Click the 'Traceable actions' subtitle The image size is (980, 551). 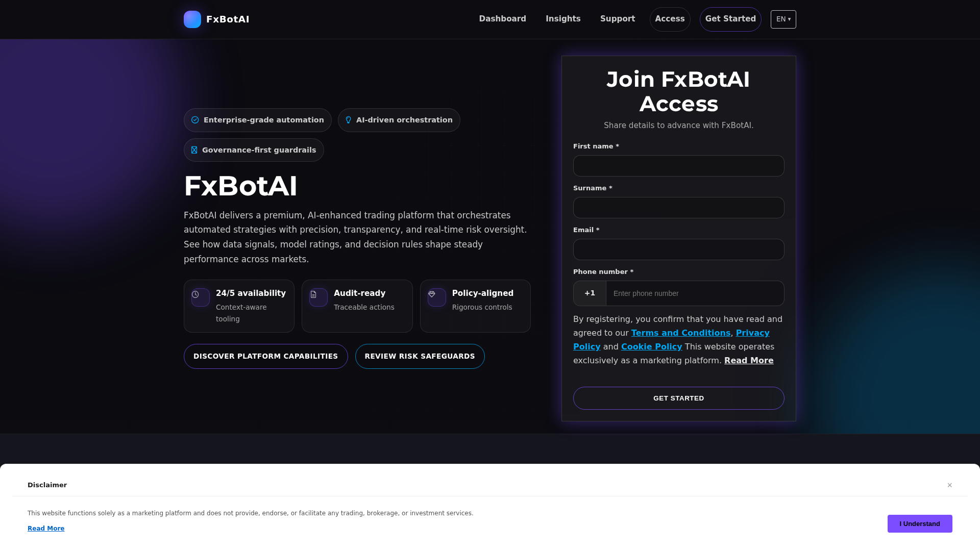(364, 307)
